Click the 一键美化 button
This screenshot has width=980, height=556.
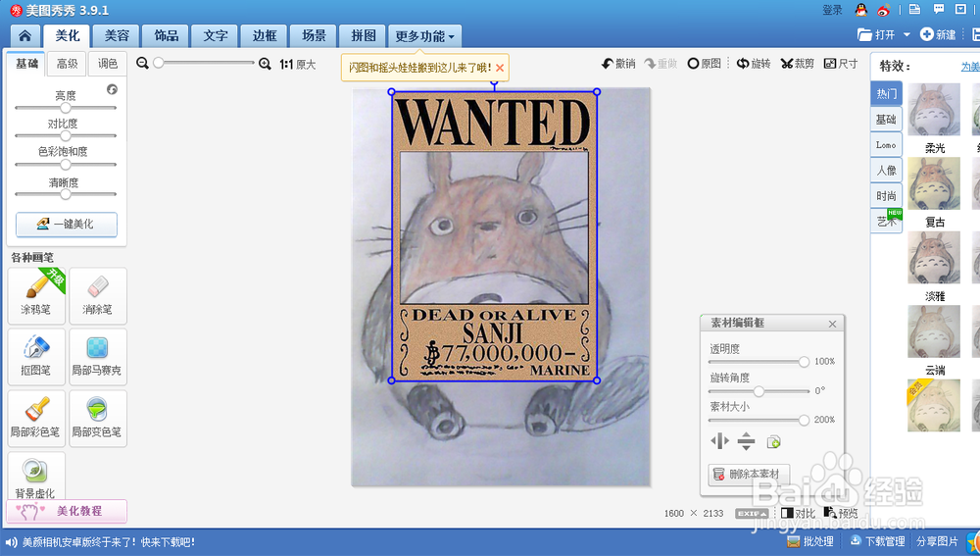(x=67, y=224)
